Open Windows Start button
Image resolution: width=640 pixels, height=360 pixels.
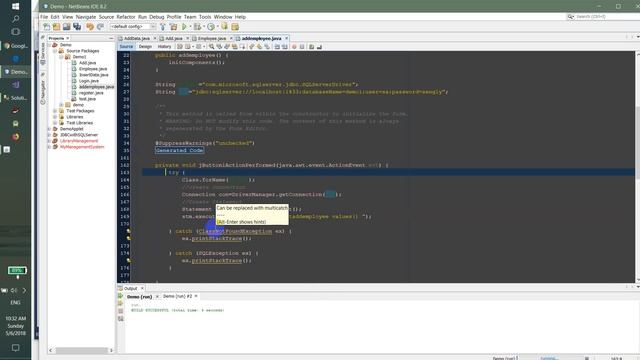coord(16,6)
